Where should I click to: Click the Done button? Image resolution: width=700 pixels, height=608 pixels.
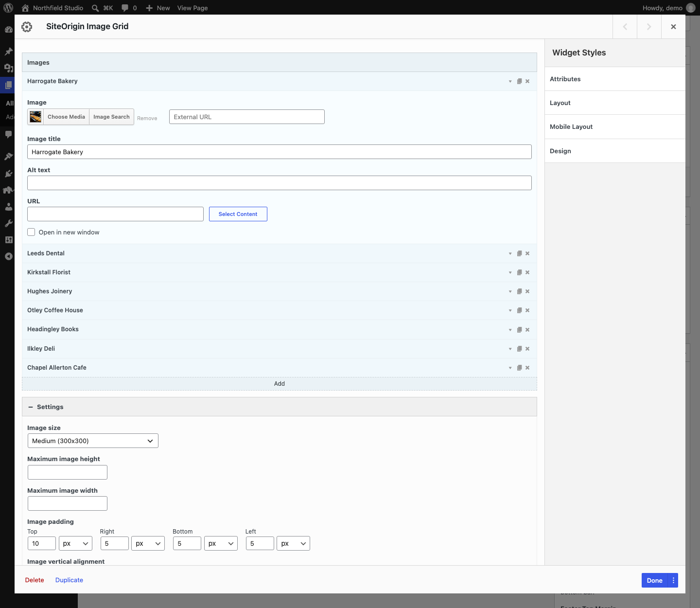pyautogui.click(x=655, y=580)
